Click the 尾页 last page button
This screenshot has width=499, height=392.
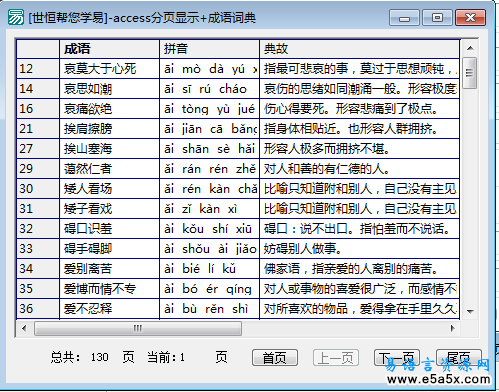pyautogui.click(x=459, y=358)
